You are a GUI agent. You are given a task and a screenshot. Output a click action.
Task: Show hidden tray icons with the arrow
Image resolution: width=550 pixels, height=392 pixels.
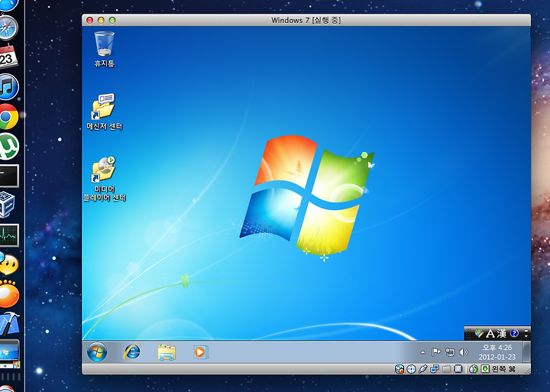422,352
